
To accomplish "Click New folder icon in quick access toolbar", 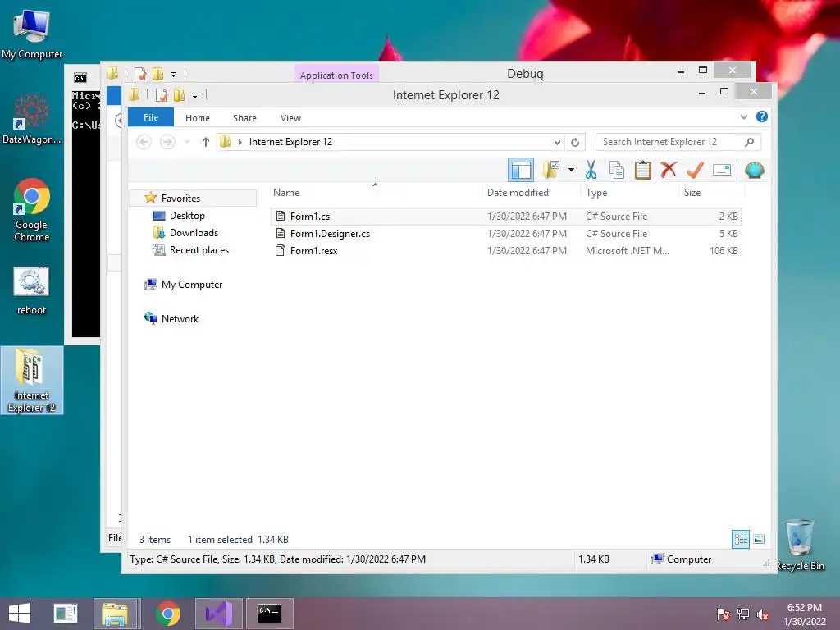I will tap(179, 95).
